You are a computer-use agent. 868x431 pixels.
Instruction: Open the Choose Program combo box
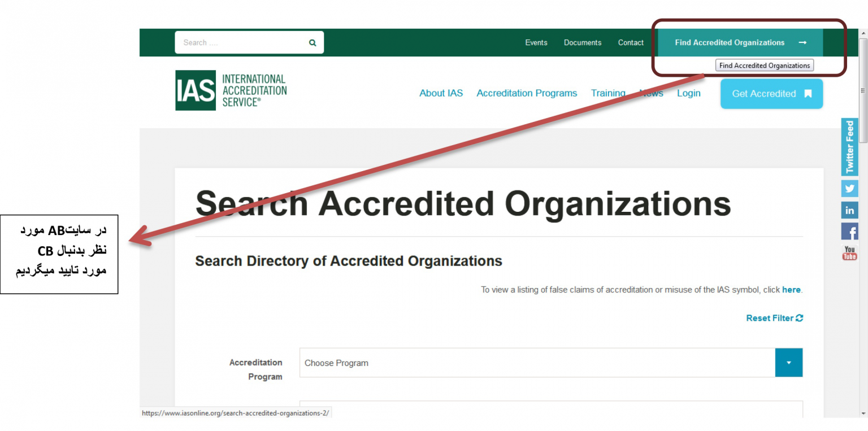tap(537, 363)
